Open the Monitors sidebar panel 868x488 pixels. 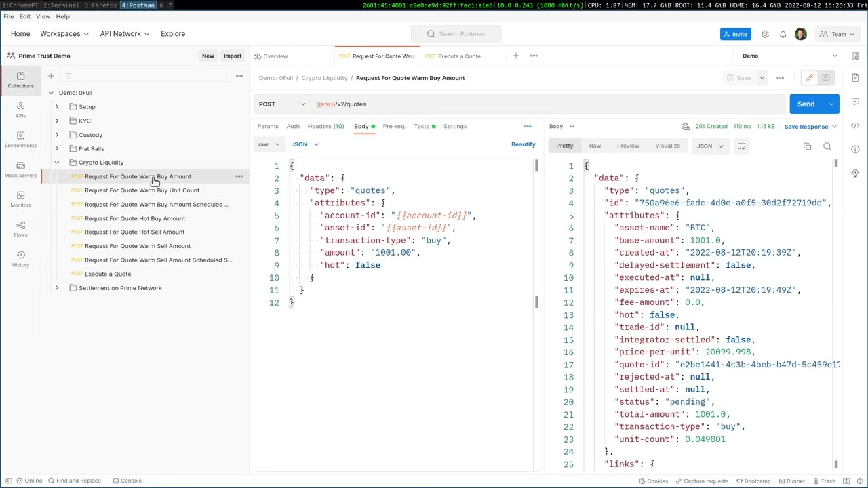point(20,199)
